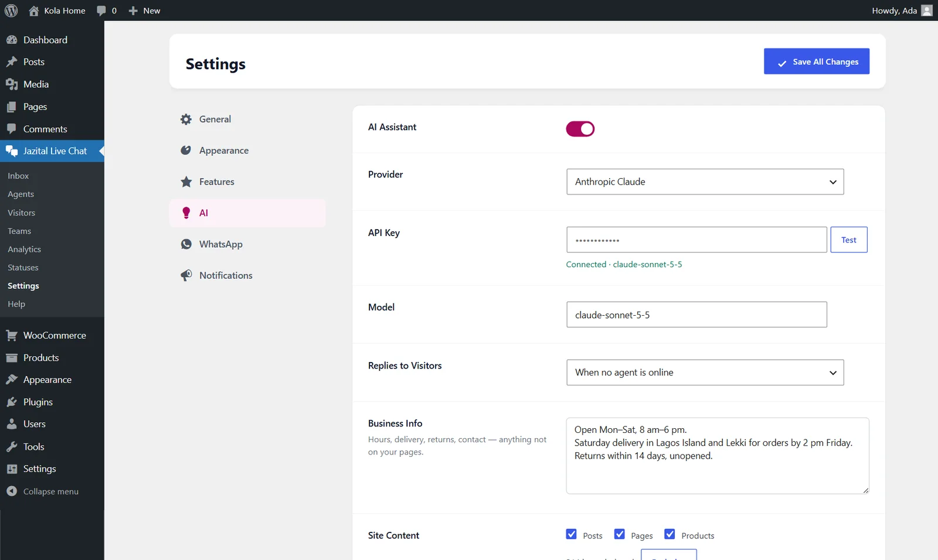Open the Help submenu link
Viewport: 938px width, 560px height.
(x=16, y=304)
